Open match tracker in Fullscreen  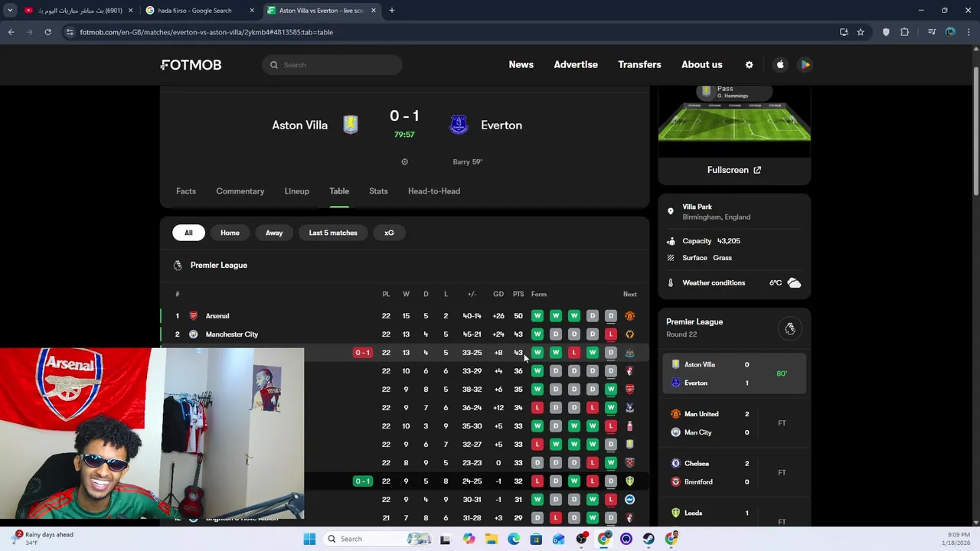(x=734, y=170)
